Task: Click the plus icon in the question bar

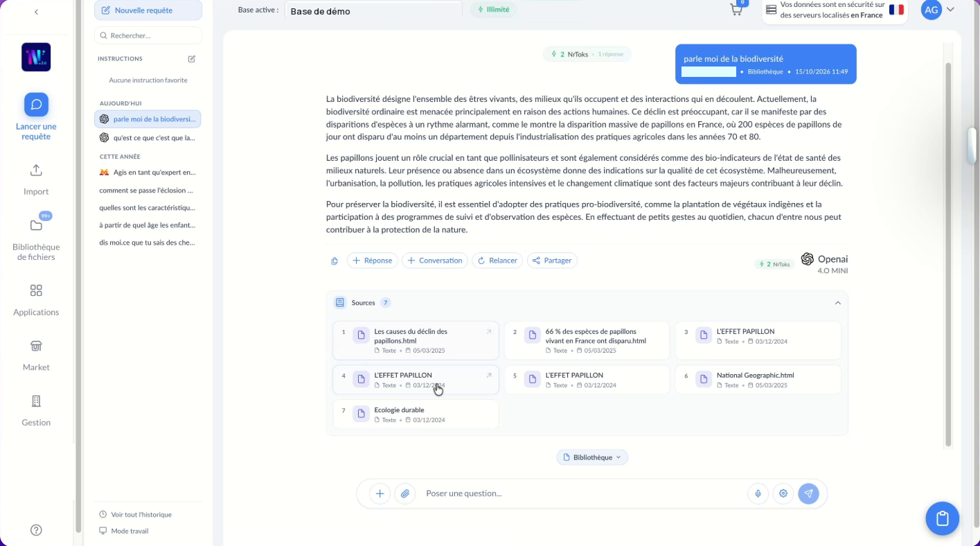Action: click(x=380, y=493)
